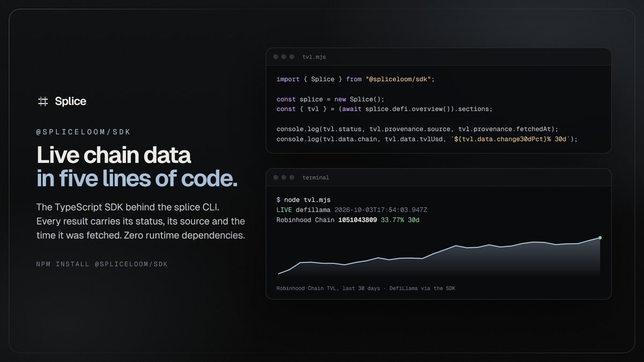Select the "terminal" title of the lower window
The image size is (644, 362).
click(x=316, y=178)
